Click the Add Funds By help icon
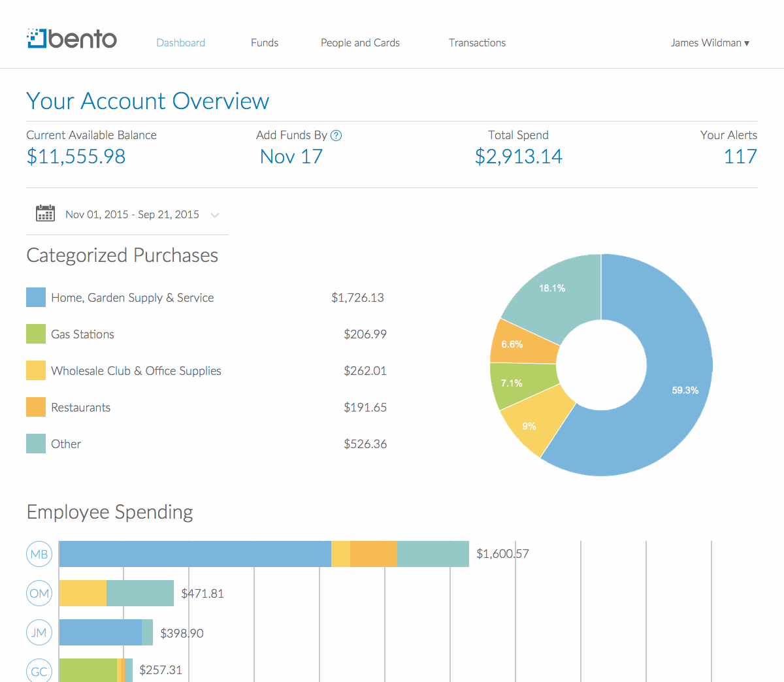784x682 pixels. [x=336, y=135]
